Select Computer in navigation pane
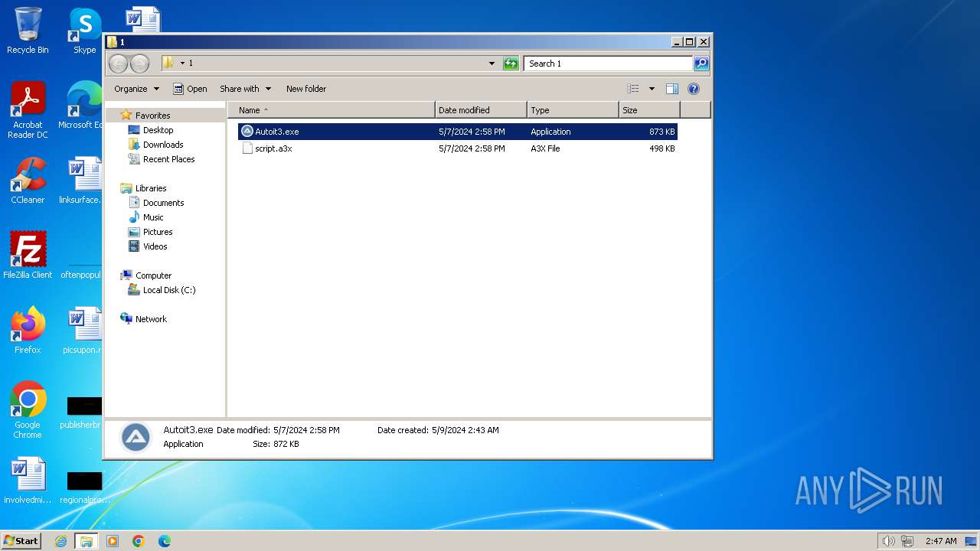 (x=153, y=275)
